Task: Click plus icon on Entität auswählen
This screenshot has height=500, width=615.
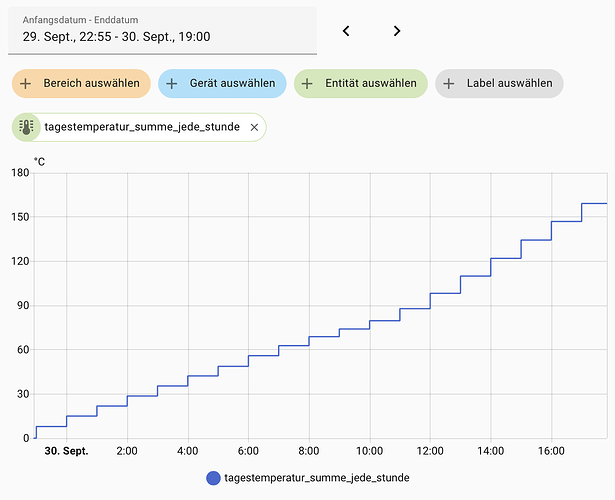Action: tap(307, 84)
